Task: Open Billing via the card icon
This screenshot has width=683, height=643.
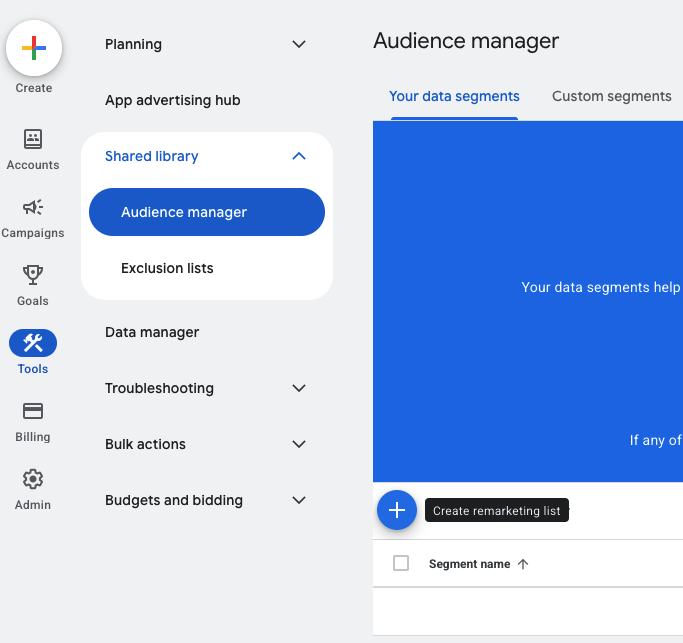Action: coord(33,411)
